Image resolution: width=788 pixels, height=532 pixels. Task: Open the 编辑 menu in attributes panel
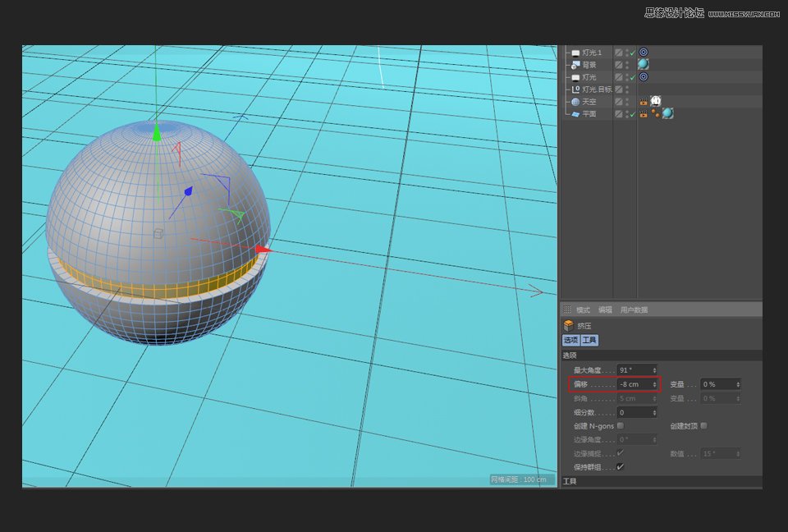pyautogui.click(x=605, y=310)
